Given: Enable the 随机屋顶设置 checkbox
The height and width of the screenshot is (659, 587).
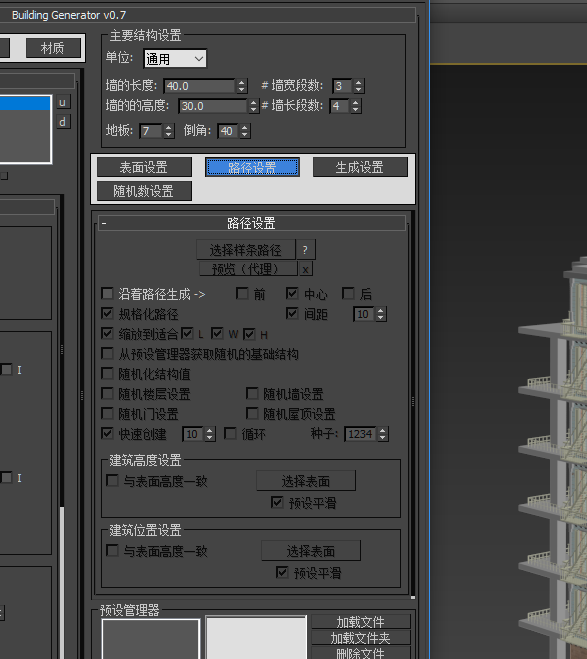Looking at the screenshot, I should pyautogui.click(x=252, y=414).
